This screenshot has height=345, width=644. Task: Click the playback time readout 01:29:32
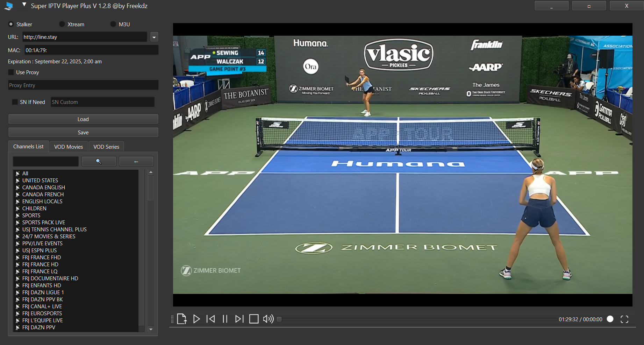click(x=568, y=319)
